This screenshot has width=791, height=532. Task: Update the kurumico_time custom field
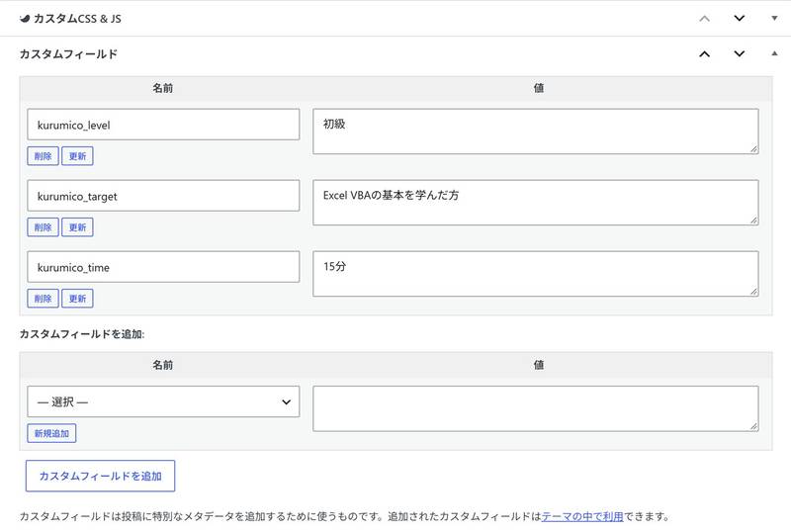[x=77, y=299]
